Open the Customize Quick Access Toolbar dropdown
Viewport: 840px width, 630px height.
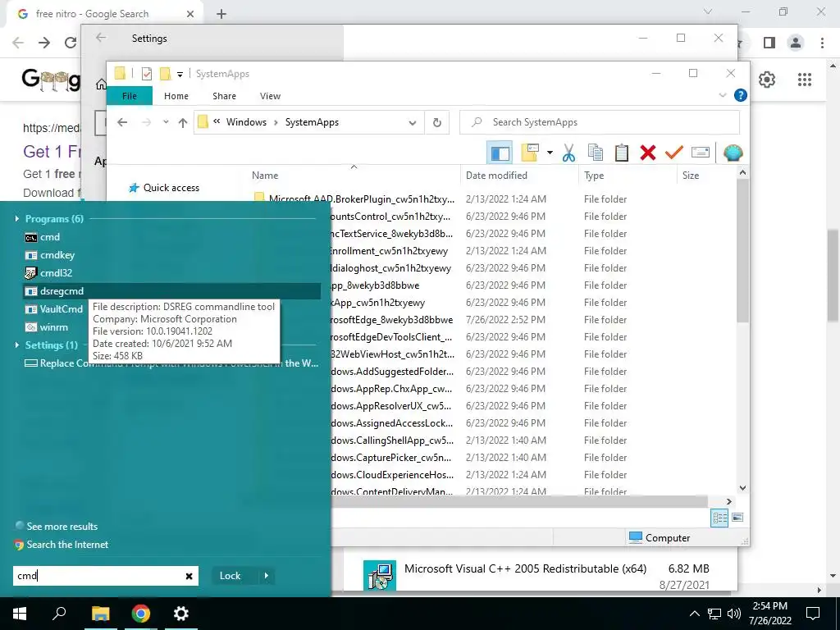coord(180,74)
